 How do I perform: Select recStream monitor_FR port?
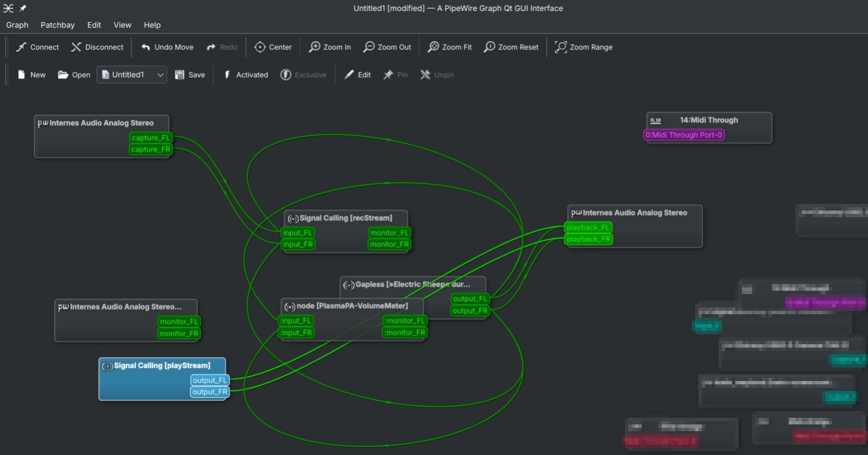pyautogui.click(x=390, y=244)
